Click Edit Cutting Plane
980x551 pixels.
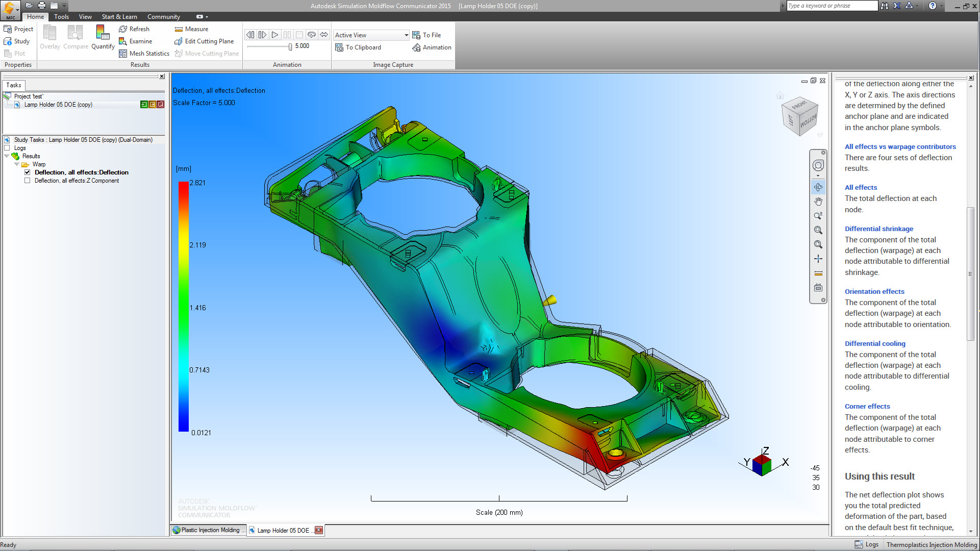click(x=204, y=41)
